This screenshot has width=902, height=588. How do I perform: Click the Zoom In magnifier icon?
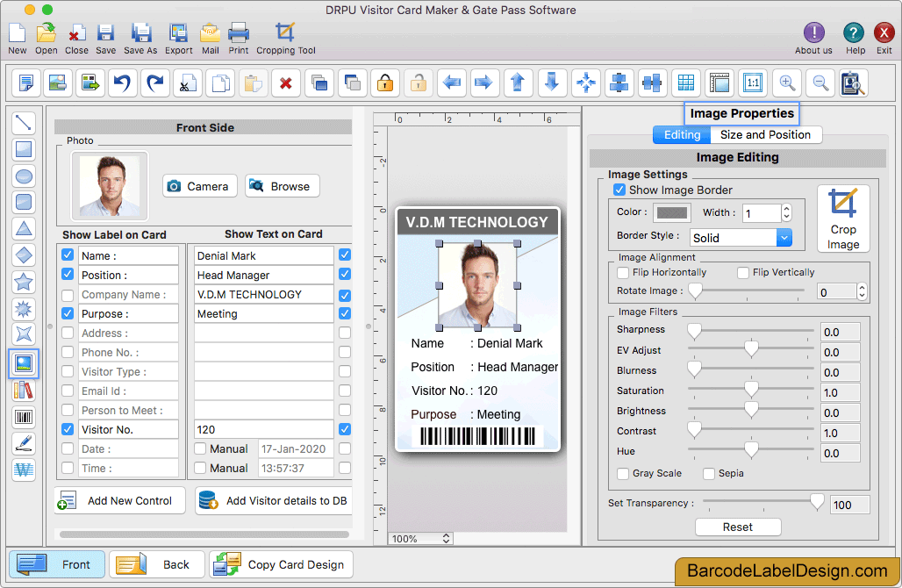pos(787,82)
